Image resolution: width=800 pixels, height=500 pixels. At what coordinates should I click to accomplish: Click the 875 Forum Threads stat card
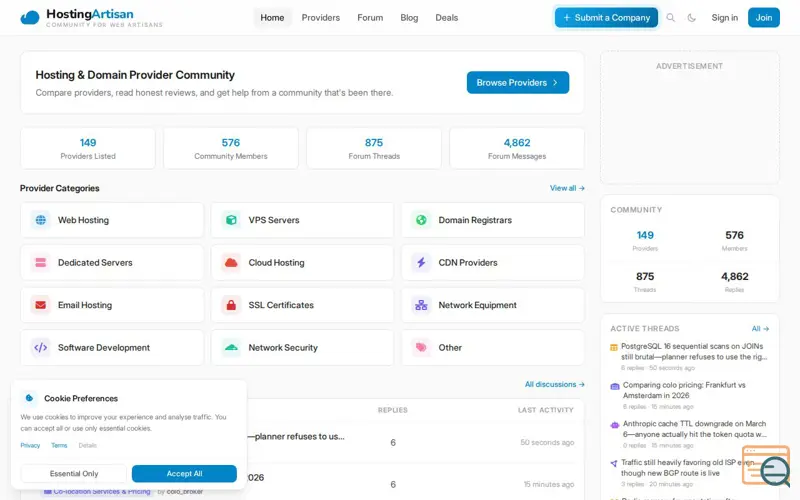374,148
